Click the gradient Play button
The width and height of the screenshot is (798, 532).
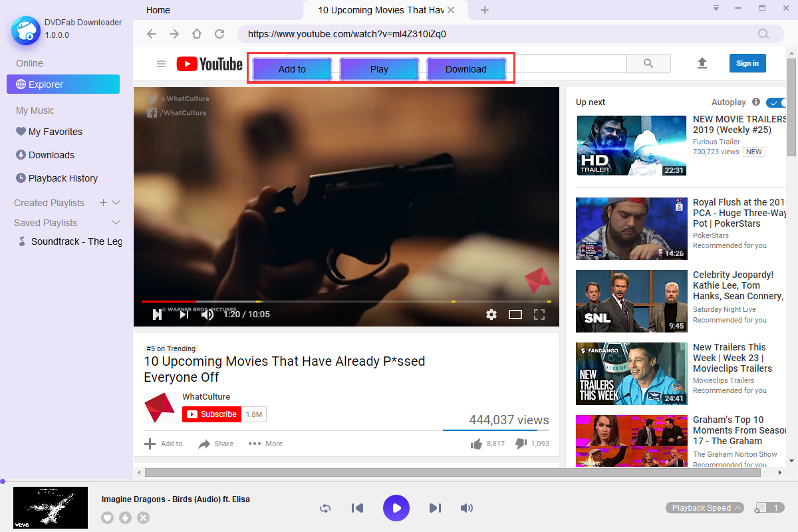(379, 69)
